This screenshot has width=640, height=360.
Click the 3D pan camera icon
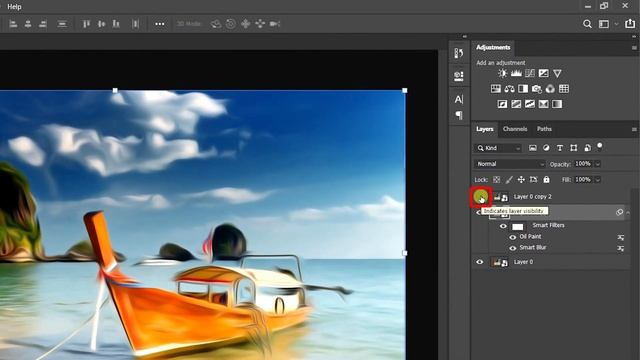(x=245, y=24)
